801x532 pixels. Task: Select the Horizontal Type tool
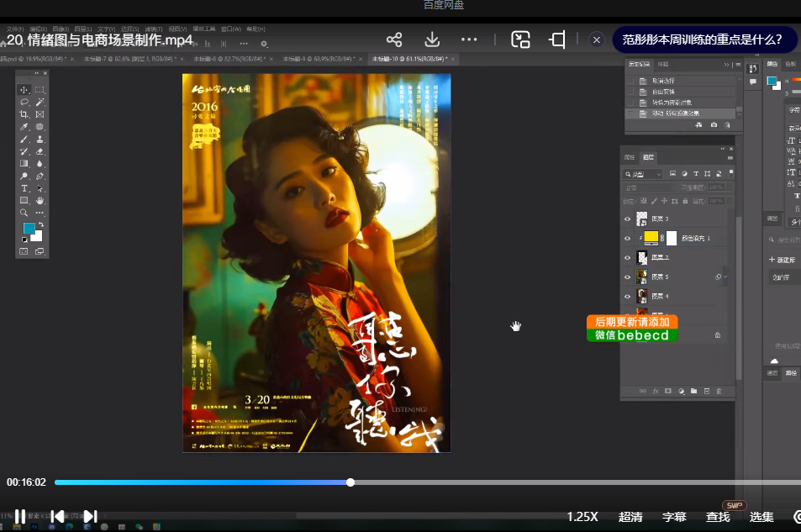(24, 188)
